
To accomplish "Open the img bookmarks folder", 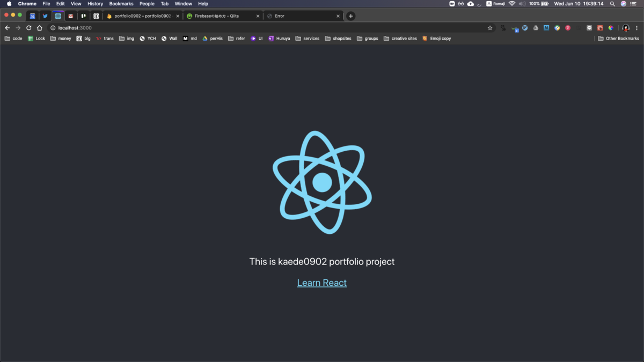I will pyautogui.click(x=127, y=39).
